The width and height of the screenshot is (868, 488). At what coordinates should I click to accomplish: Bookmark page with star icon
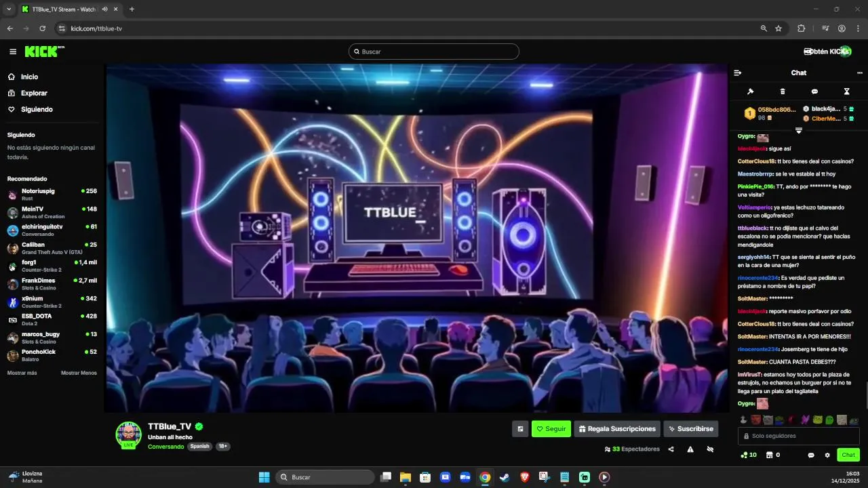778,28
